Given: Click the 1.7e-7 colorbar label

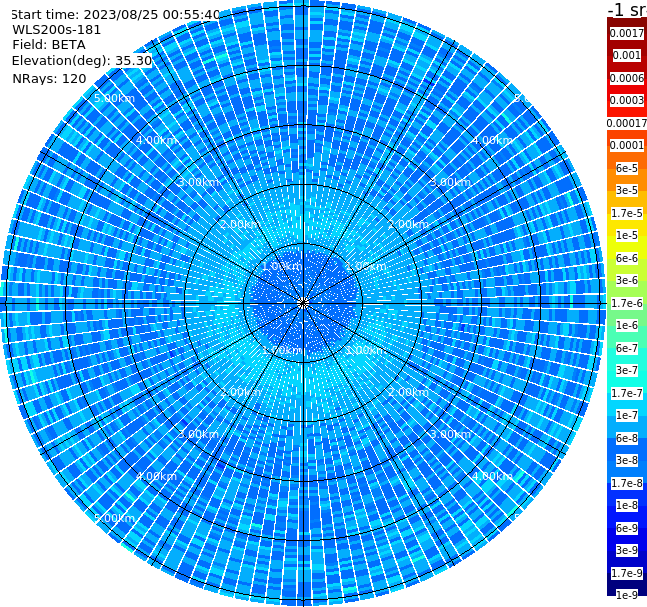Looking at the screenshot, I should tap(627, 393).
